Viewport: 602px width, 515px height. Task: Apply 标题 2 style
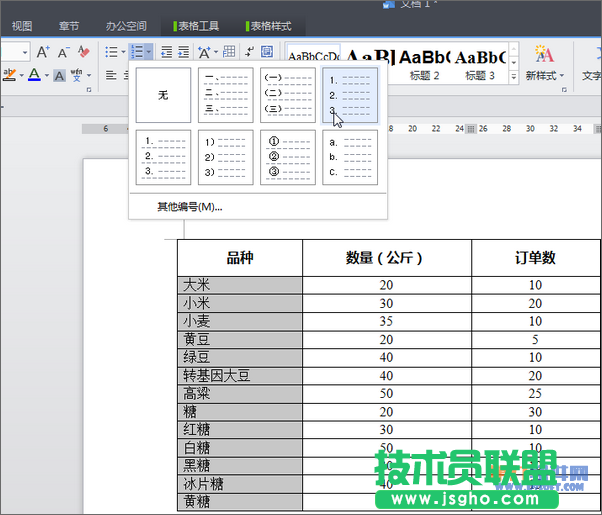(424, 64)
